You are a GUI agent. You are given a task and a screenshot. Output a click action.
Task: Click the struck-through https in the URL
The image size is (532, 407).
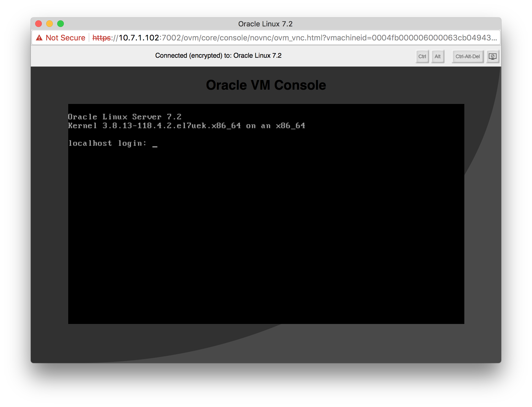[x=102, y=38]
